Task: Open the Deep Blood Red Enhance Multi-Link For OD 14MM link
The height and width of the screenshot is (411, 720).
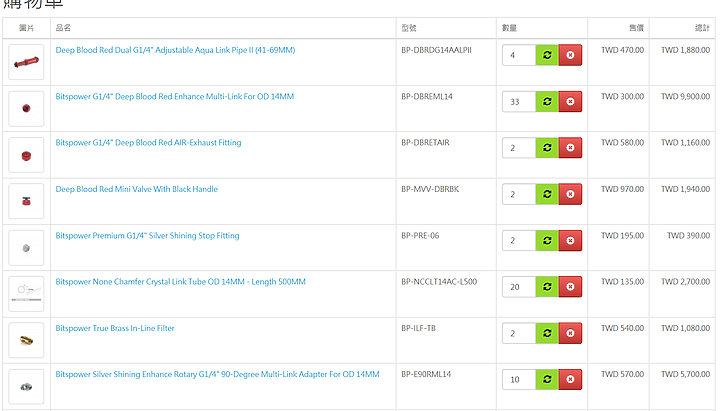Action: pyautogui.click(x=174, y=96)
